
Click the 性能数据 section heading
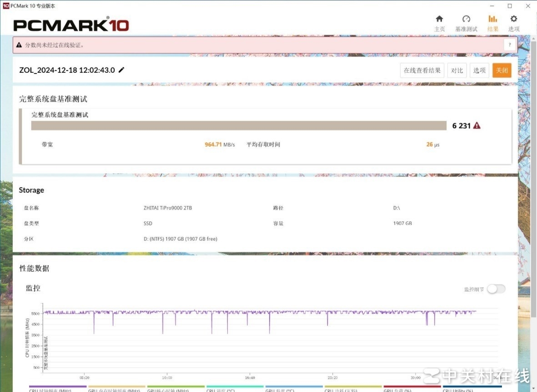34,268
